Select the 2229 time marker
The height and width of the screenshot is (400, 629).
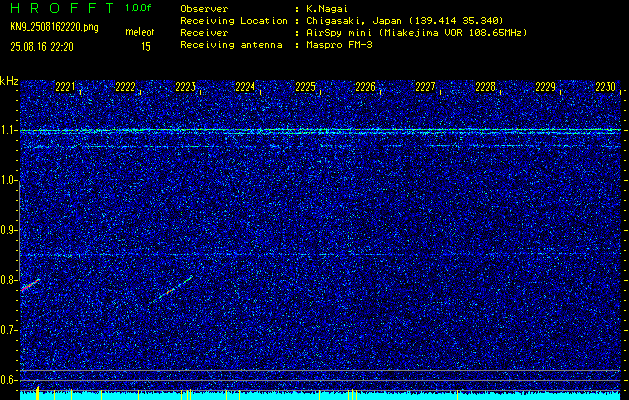click(x=546, y=87)
